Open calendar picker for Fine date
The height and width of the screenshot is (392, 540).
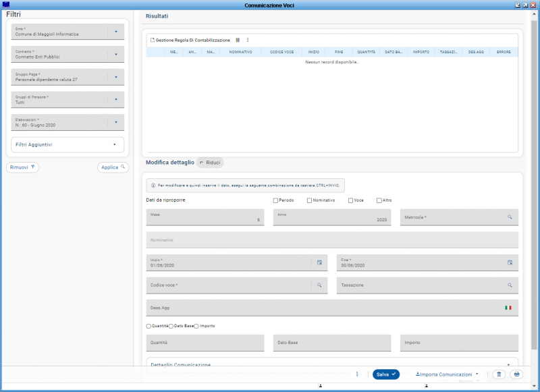[510, 262]
